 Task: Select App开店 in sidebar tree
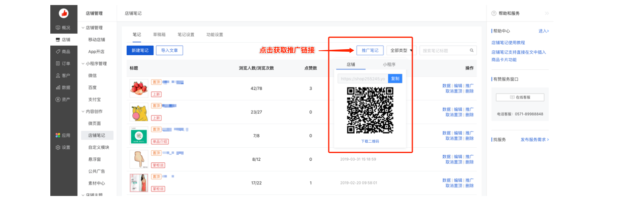pyautogui.click(x=96, y=52)
